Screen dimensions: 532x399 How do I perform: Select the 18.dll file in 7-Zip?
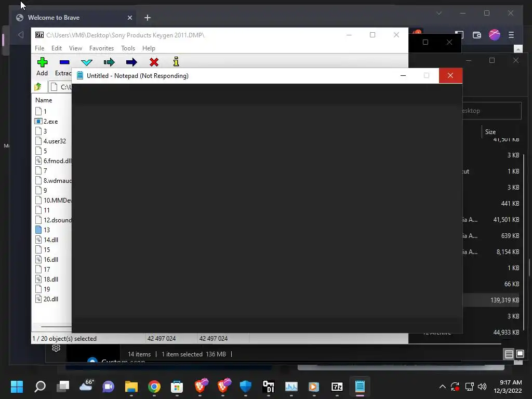point(47,279)
